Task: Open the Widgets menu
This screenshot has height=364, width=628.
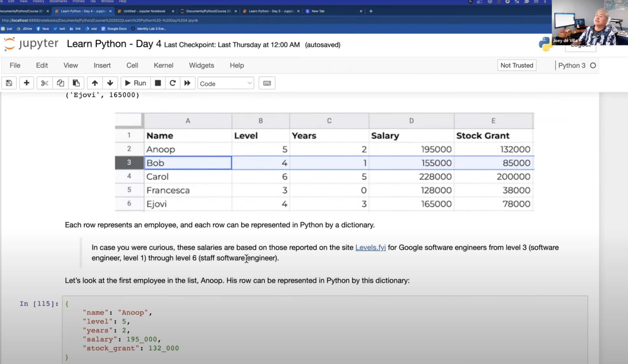Action: [201, 65]
